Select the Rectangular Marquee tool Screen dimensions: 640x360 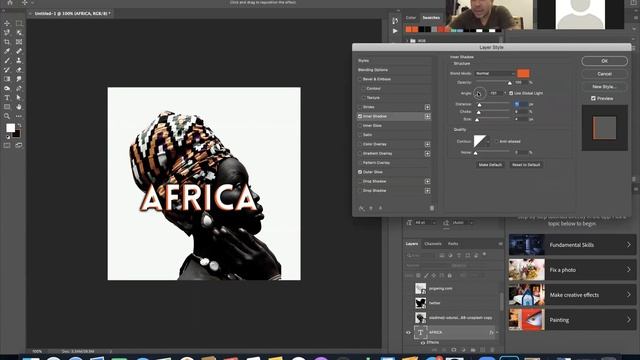(x=19, y=23)
